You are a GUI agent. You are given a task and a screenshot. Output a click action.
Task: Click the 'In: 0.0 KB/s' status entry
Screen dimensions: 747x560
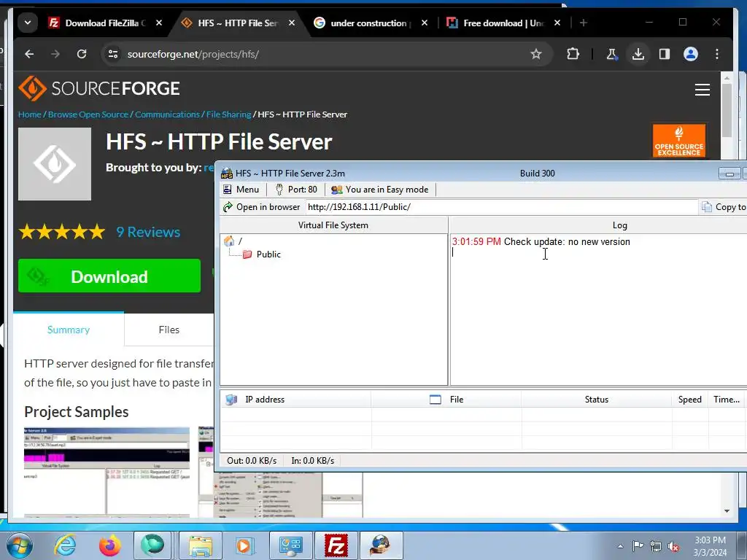312,461
